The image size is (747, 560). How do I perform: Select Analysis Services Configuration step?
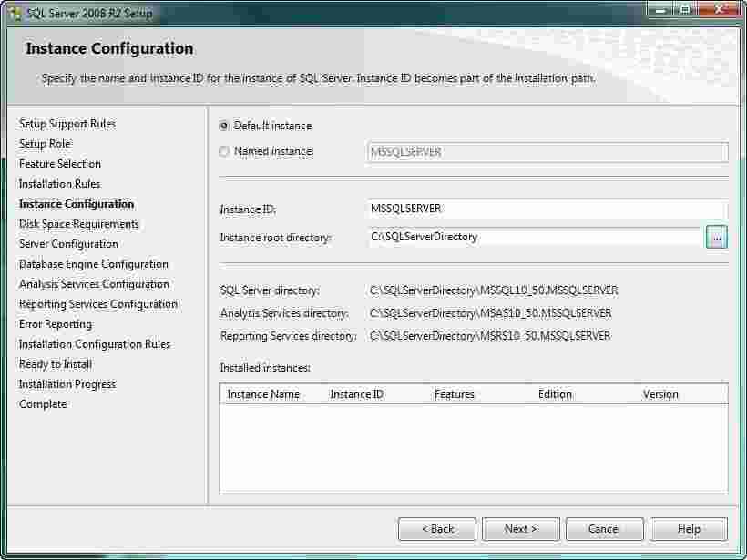[x=95, y=284]
